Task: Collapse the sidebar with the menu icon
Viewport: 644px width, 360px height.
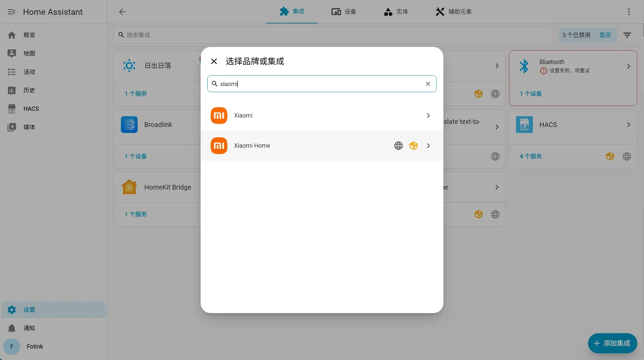Action: click(12, 12)
